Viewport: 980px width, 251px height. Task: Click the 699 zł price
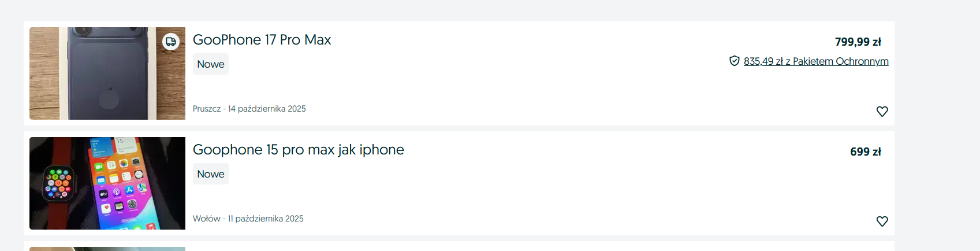click(865, 152)
